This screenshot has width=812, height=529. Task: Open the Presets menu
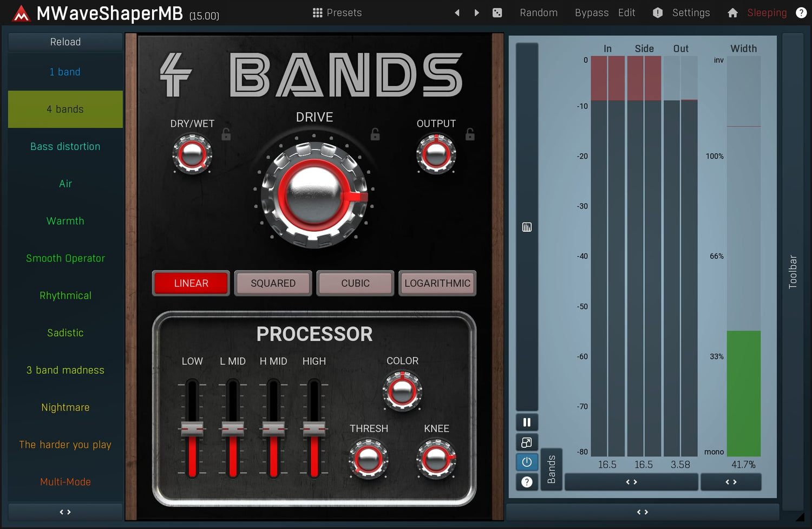tap(337, 12)
